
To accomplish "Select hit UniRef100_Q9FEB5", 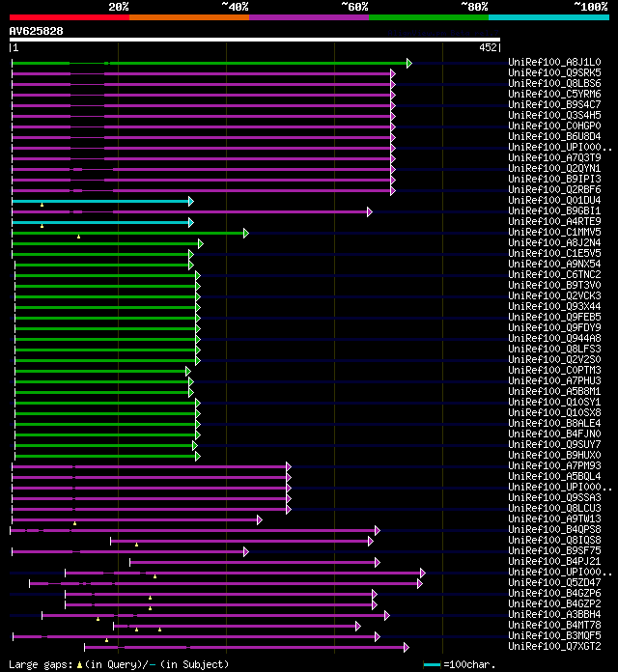I will tap(554, 317).
